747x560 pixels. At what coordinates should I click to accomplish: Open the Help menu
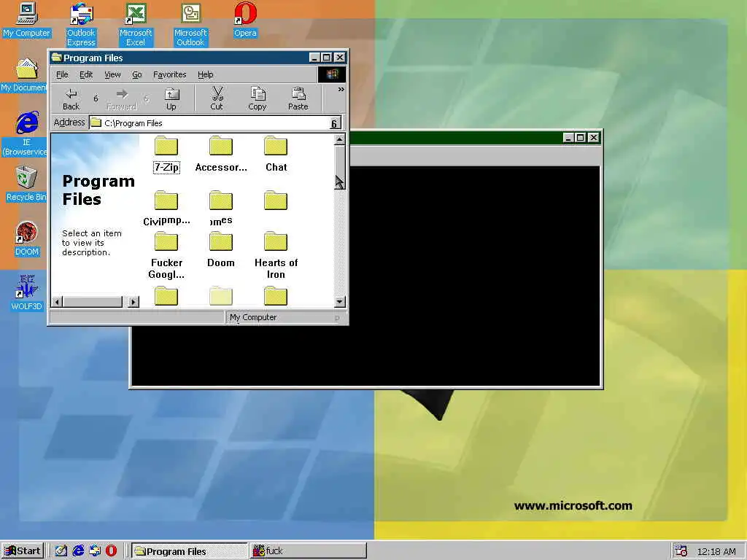(x=205, y=74)
